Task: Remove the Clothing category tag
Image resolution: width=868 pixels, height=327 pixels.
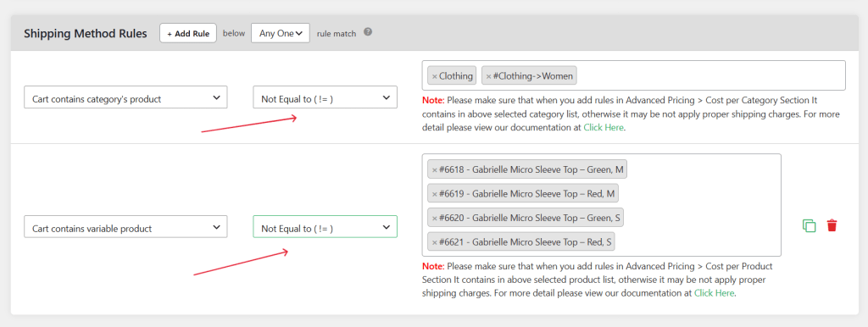Action: click(435, 76)
